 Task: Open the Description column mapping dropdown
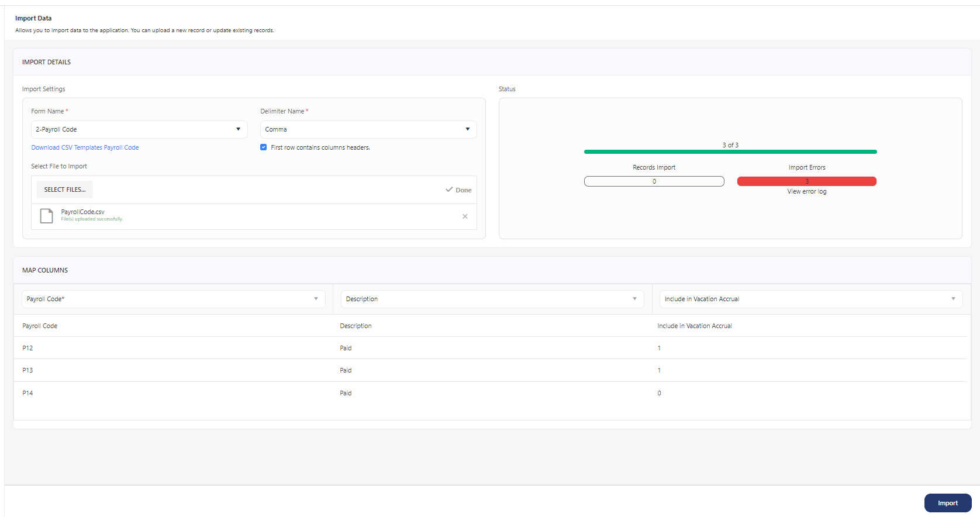492,299
